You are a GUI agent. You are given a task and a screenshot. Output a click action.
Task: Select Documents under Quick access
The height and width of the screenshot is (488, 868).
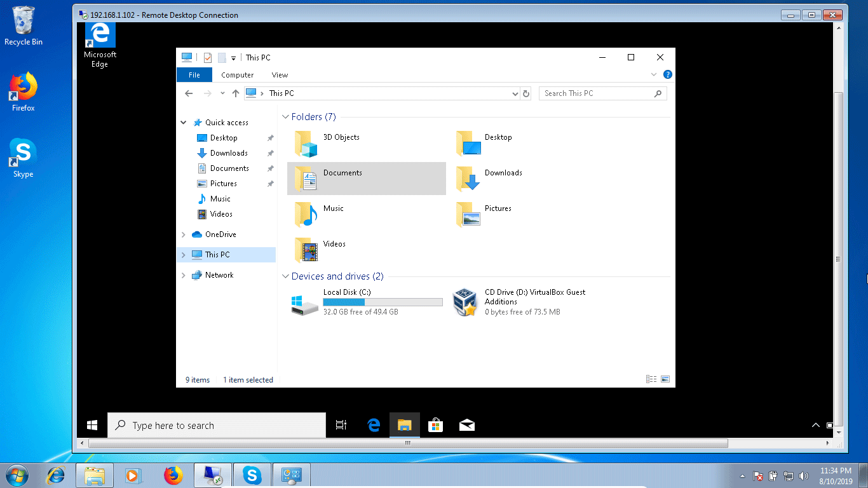229,168
